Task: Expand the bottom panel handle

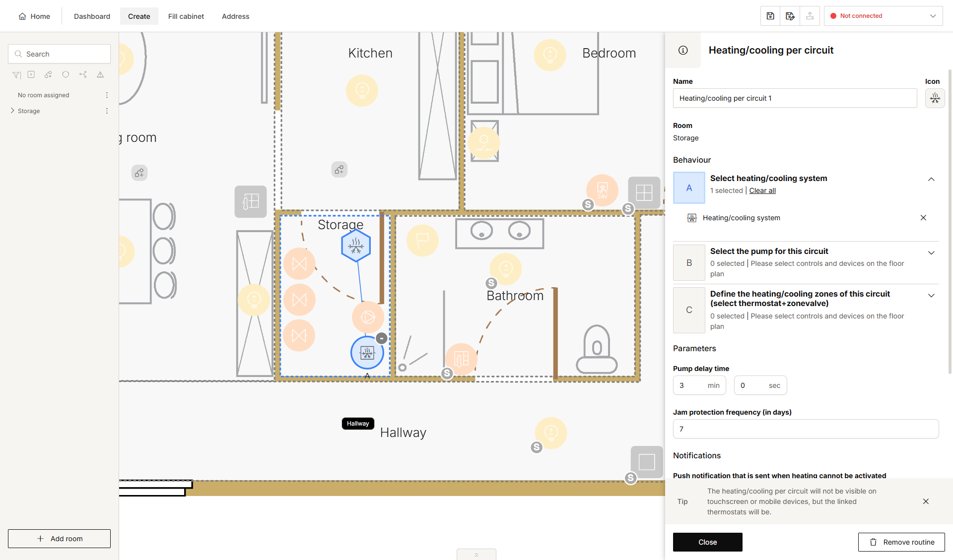Action: (x=476, y=555)
